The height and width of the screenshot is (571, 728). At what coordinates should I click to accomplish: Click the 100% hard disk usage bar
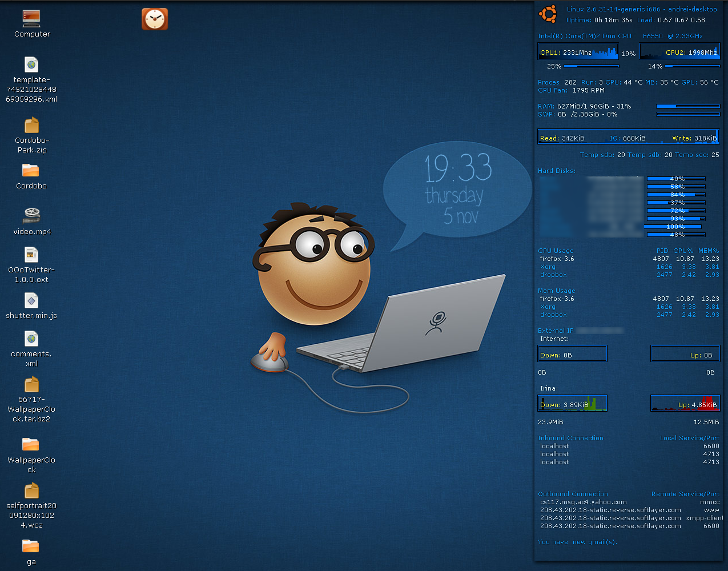tap(673, 227)
